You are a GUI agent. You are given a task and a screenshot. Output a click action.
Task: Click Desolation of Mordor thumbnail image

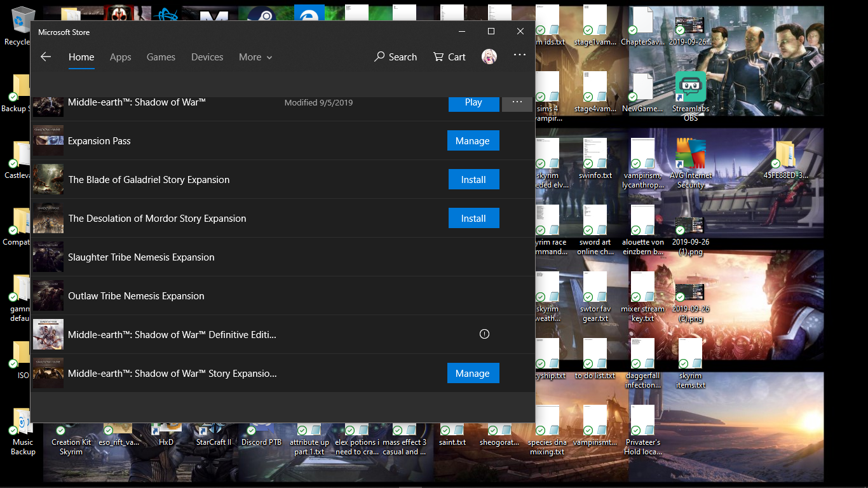[x=48, y=219]
